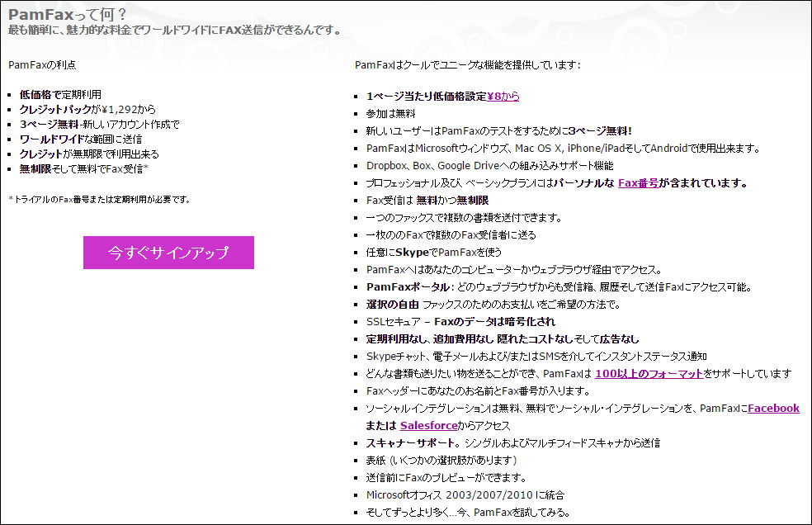Select the 3ページ無料-新しいアカウント作成で item
The height and width of the screenshot is (525, 812).
pos(99,125)
